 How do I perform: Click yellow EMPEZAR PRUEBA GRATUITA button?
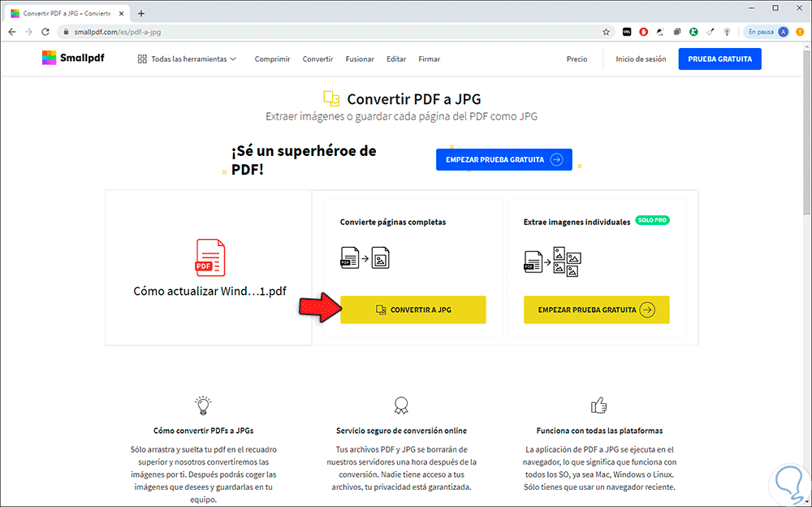596,310
